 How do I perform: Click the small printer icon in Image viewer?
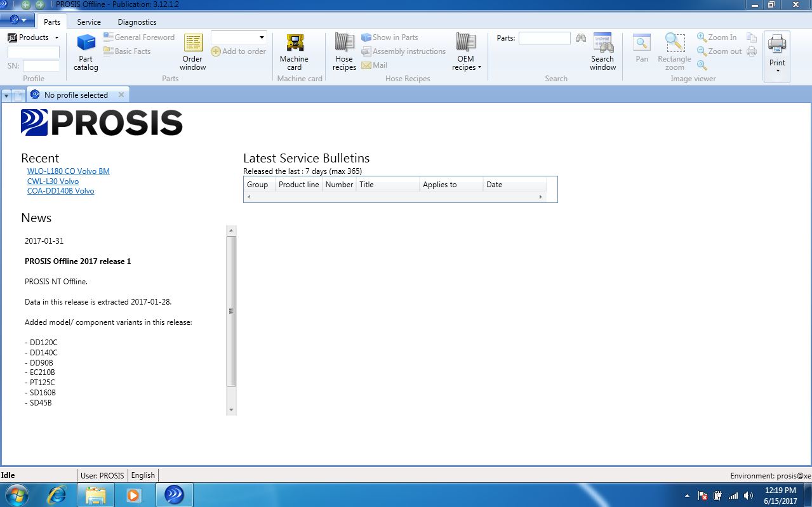tap(752, 51)
